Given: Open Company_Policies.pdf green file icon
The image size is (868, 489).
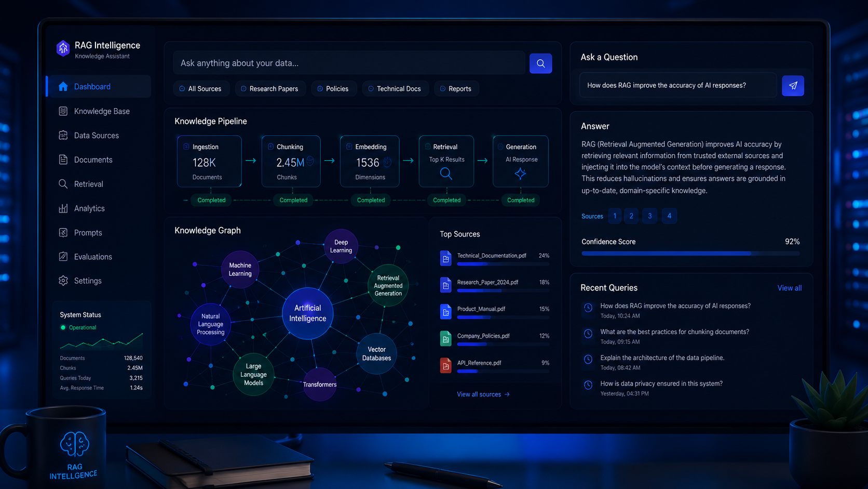Looking at the screenshot, I should click(445, 339).
